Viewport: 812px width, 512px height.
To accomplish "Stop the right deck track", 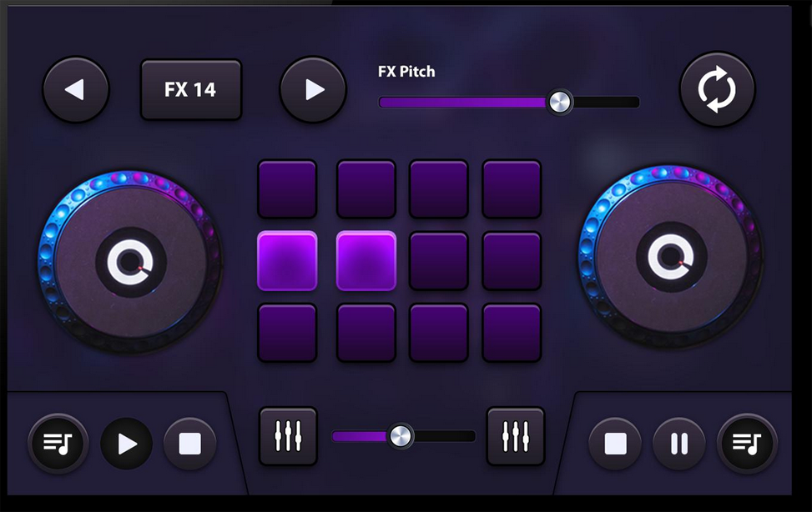I will [615, 444].
